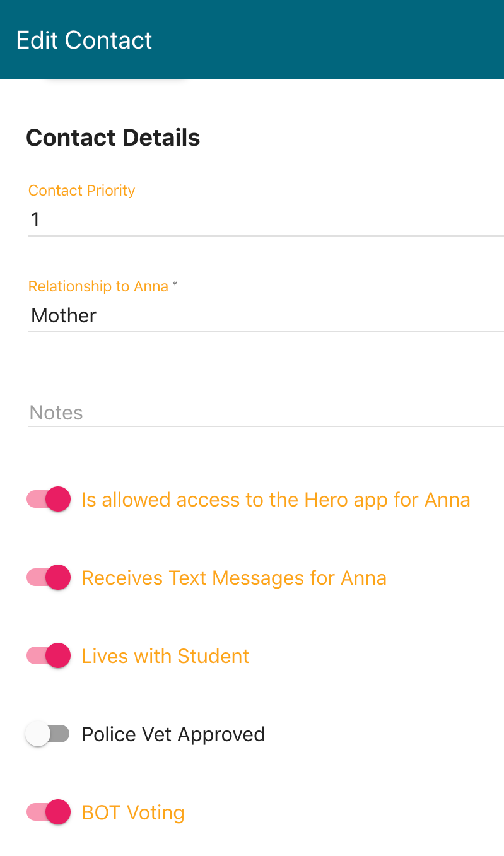The width and height of the screenshot is (504, 856).
Task: Switch off the Lives with Student toggle
Action: 49,656
